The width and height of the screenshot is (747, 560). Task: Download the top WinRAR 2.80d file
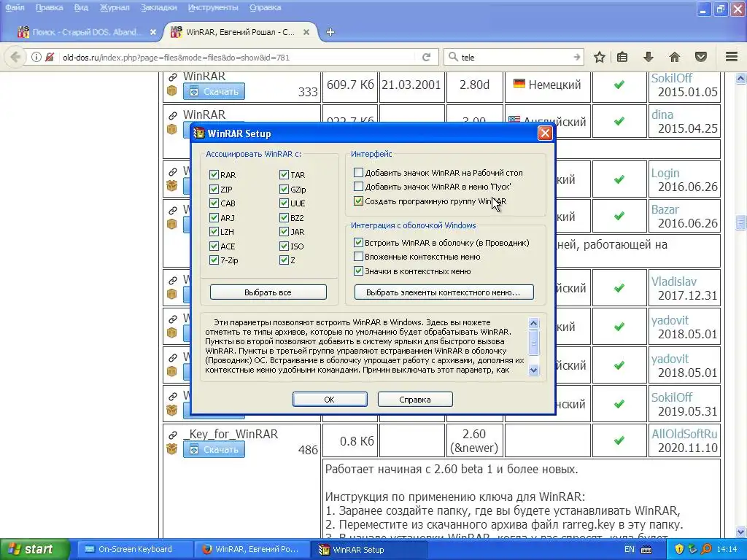click(214, 91)
